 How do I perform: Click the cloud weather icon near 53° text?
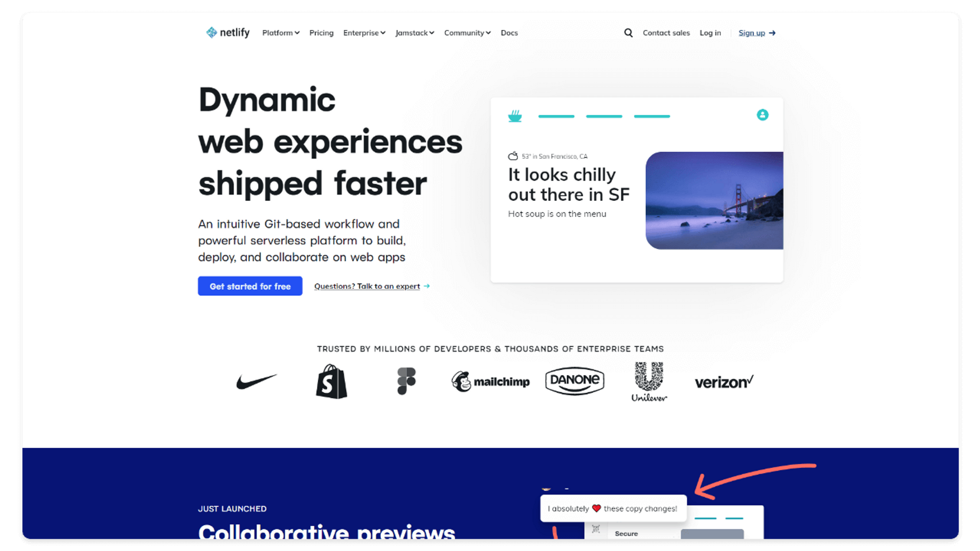513,156
